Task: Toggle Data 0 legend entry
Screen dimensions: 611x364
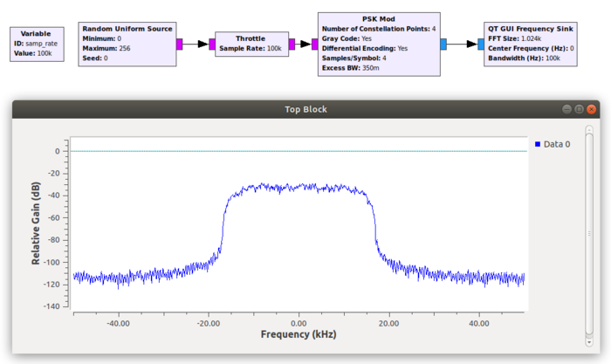Action: pyautogui.click(x=553, y=144)
